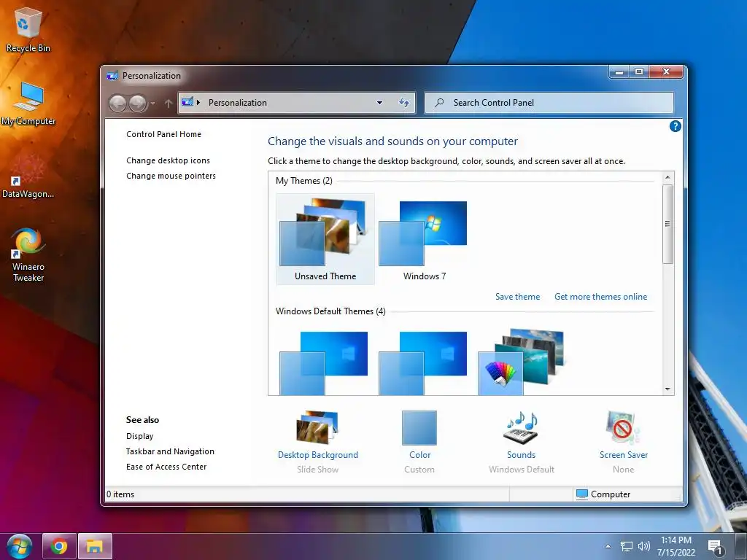Select the Unsaved Theme thumbnail

pos(325,239)
